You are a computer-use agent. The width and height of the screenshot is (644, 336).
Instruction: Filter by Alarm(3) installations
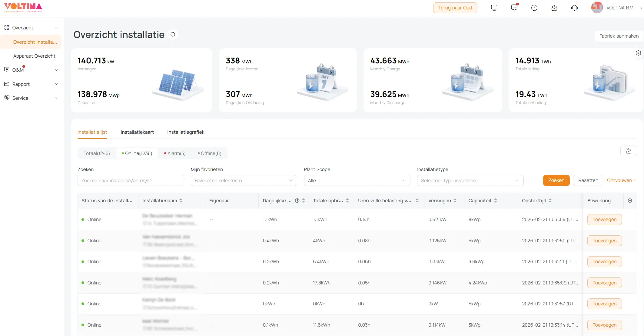(x=175, y=153)
